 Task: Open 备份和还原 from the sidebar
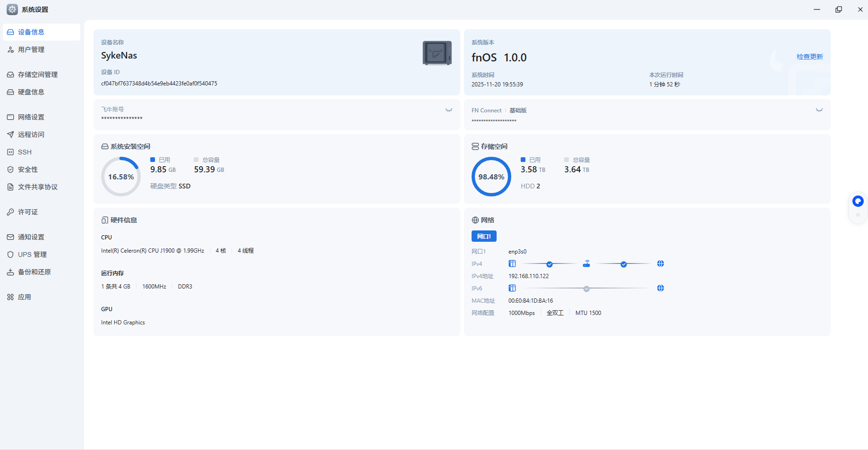click(42, 272)
